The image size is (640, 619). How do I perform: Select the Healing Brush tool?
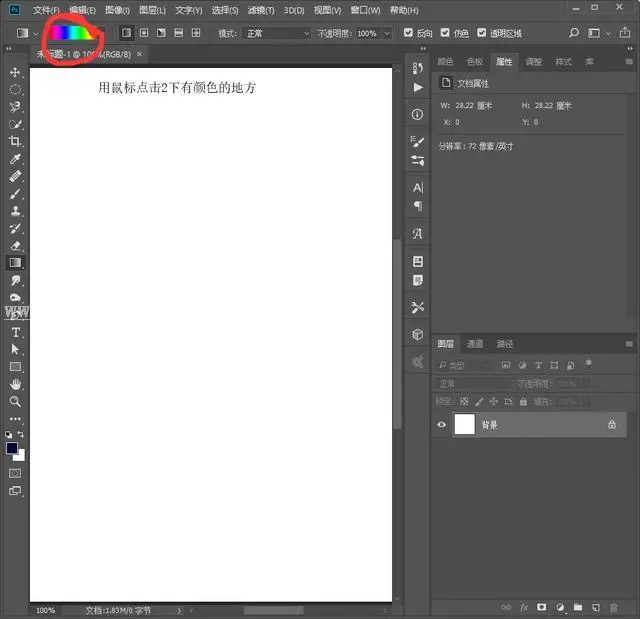(x=15, y=176)
